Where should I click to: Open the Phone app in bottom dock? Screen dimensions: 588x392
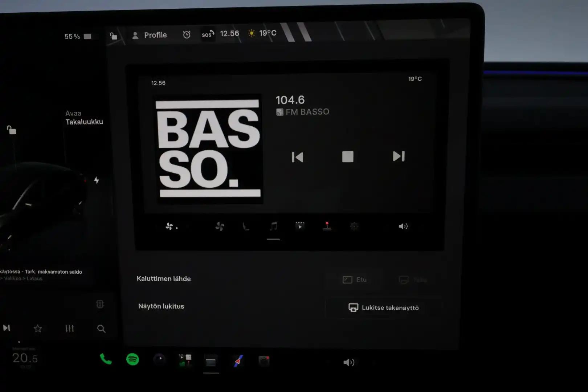[x=106, y=359]
